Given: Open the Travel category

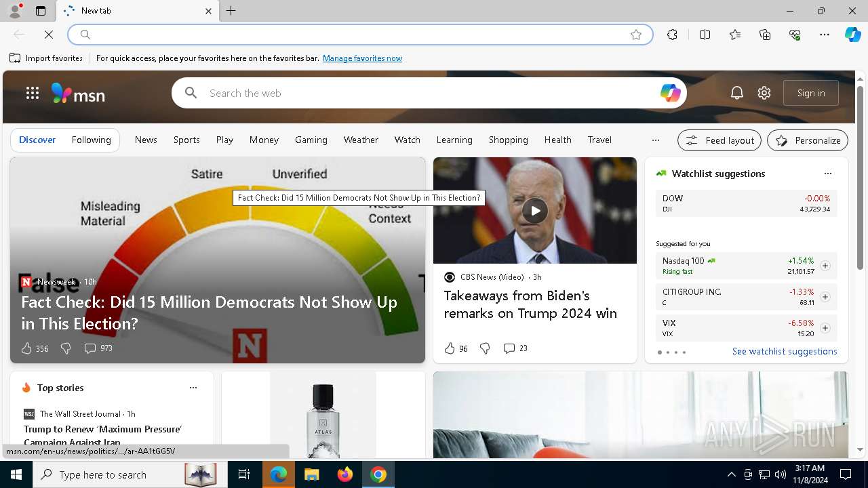Looking at the screenshot, I should (599, 140).
